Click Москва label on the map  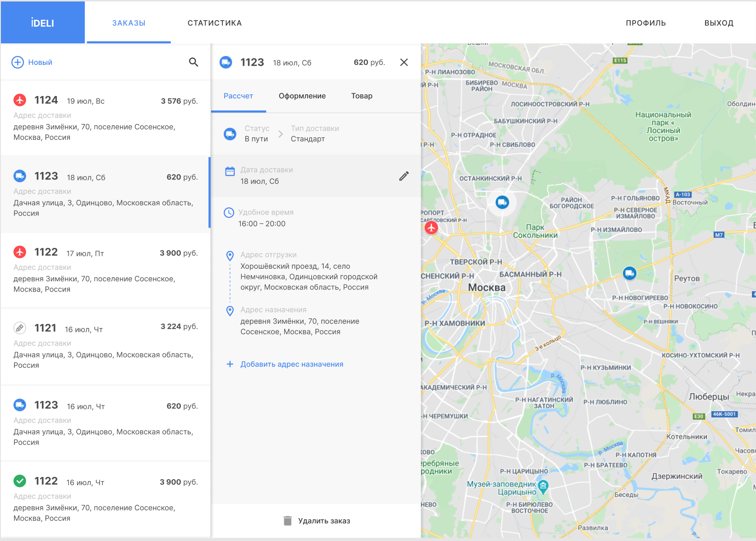click(487, 288)
